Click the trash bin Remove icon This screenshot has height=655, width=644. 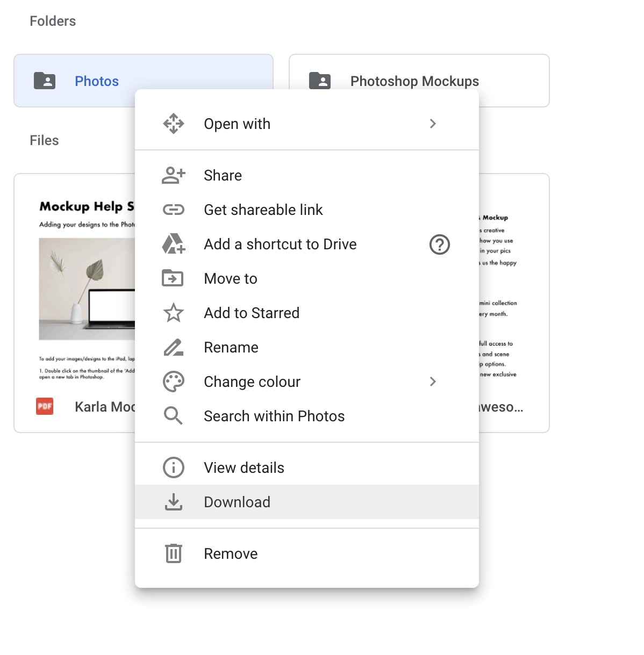point(173,553)
